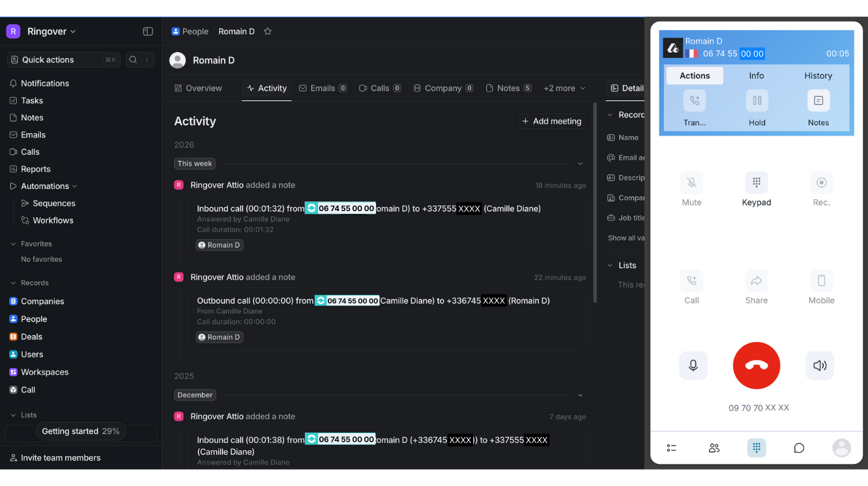Collapse the This week activity section
This screenshot has width=868, height=486.
tap(580, 164)
